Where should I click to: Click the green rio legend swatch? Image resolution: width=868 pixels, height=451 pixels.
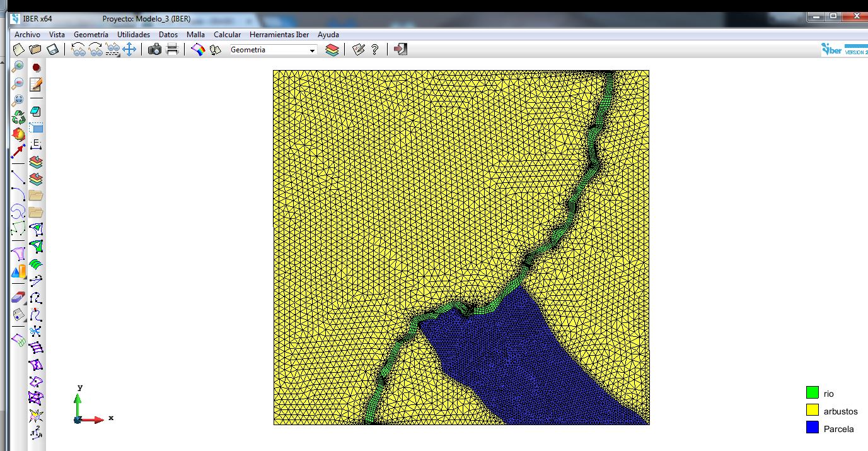coord(812,393)
